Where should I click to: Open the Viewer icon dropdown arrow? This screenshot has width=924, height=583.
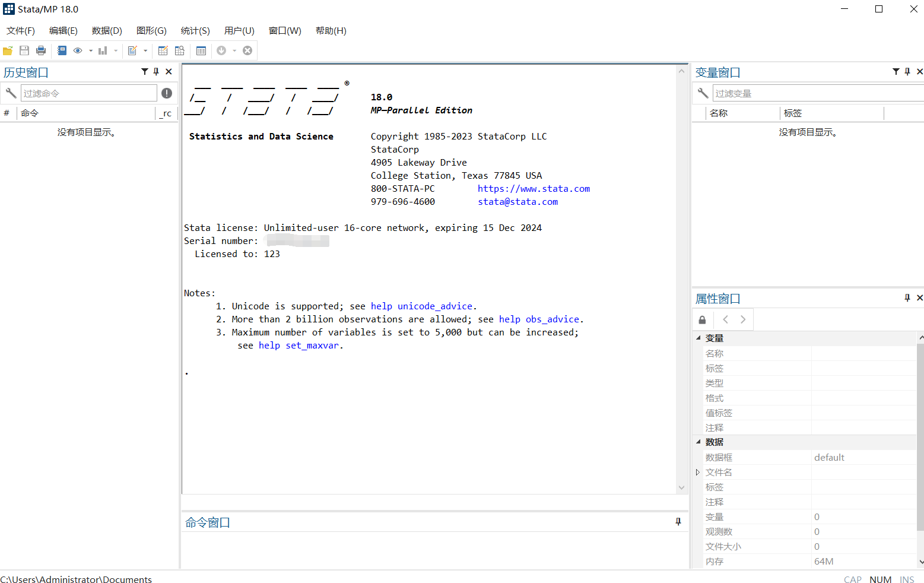coord(91,51)
